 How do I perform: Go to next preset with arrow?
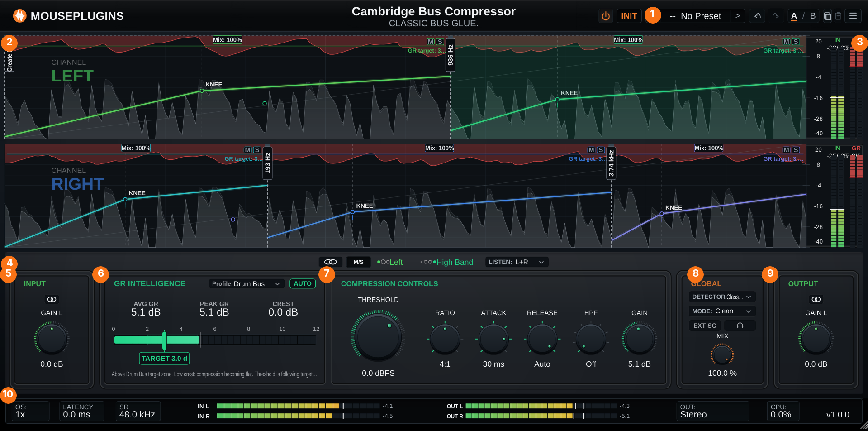[737, 16]
